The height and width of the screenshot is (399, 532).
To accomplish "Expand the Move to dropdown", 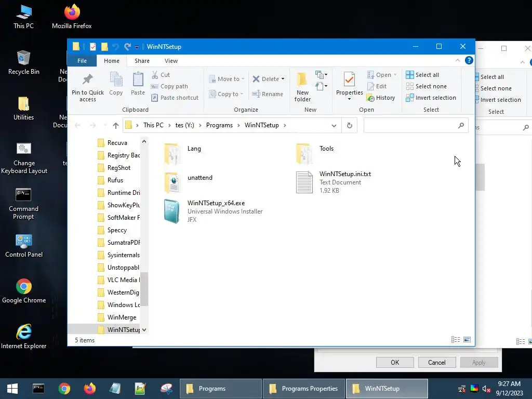I will click(x=243, y=79).
